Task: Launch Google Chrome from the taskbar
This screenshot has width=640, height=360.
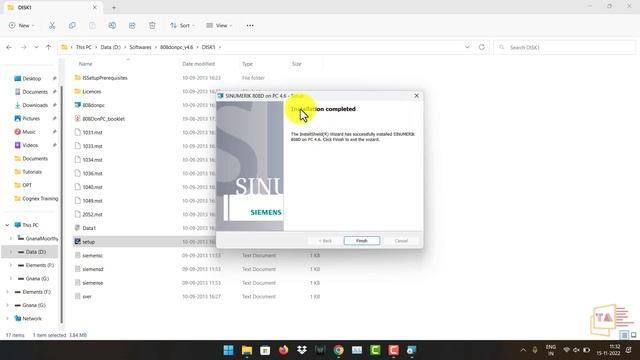Action: [x=338, y=350]
